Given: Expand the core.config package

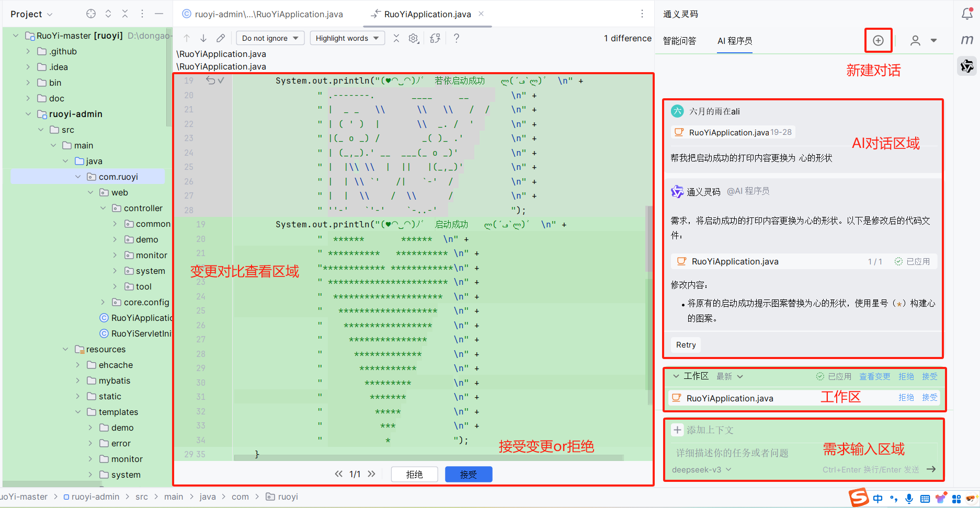Looking at the screenshot, I should coord(103,302).
